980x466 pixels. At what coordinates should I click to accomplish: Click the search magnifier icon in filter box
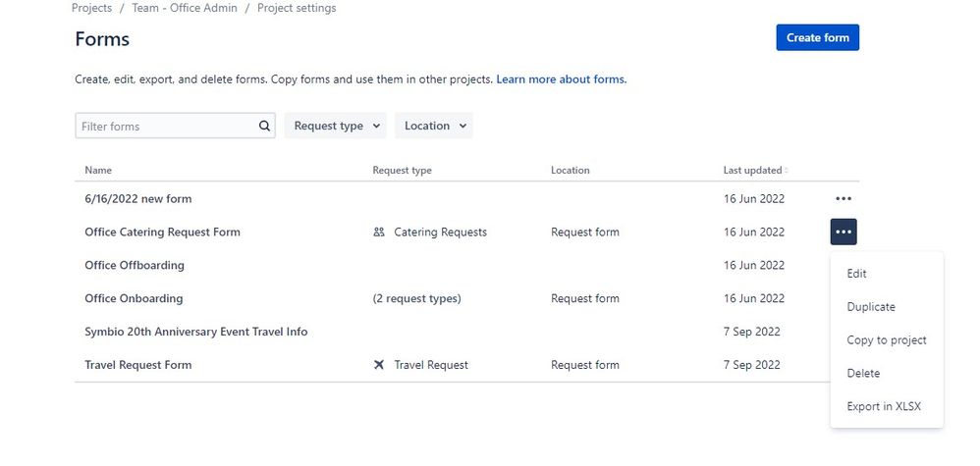pos(264,127)
